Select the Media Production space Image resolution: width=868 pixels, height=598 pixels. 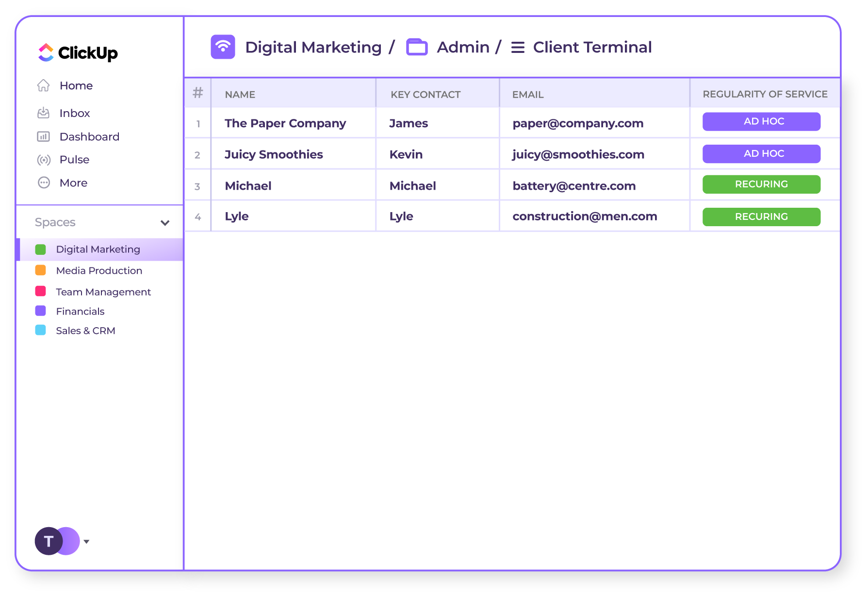(99, 271)
